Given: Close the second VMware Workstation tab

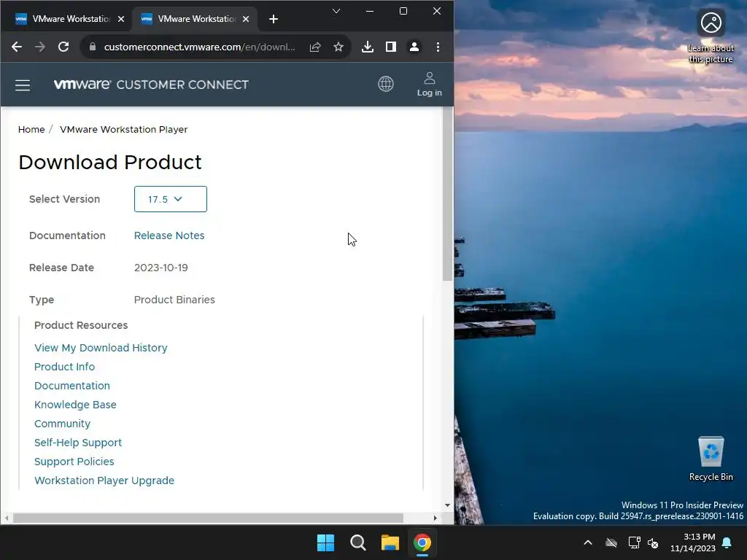Looking at the screenshot, I should click(246, 19).
